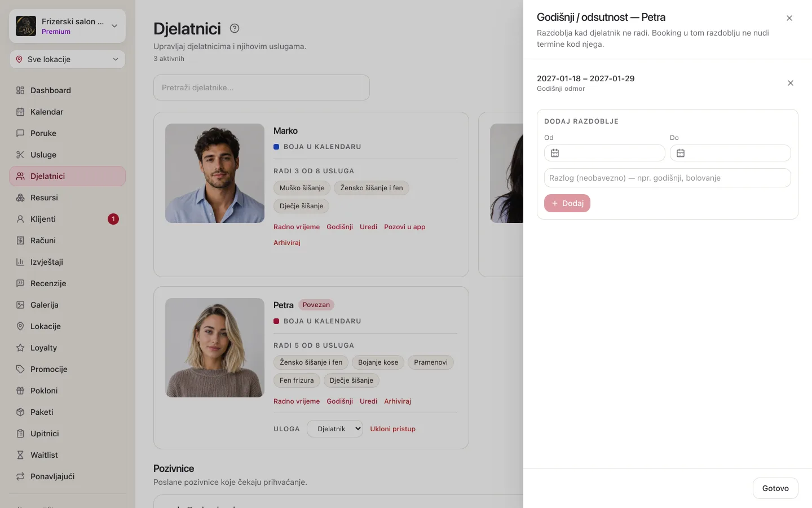Remove the 2027-01-18 – 2027-01-29 absence period
The image size is (812, 508).
791,83
